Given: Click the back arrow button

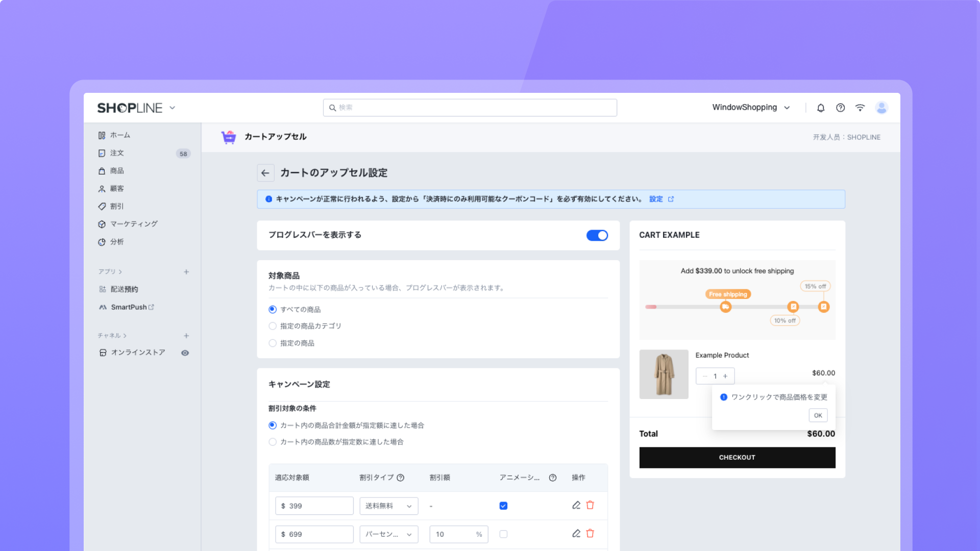Looking at the screenshot, I should pos(265,173).
